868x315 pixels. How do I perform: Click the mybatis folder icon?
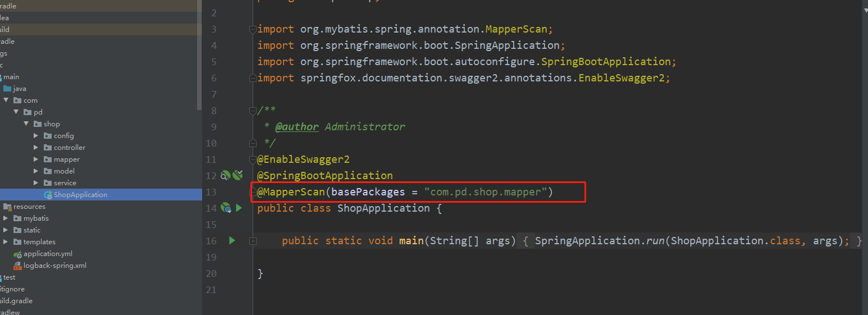(17, 218)
